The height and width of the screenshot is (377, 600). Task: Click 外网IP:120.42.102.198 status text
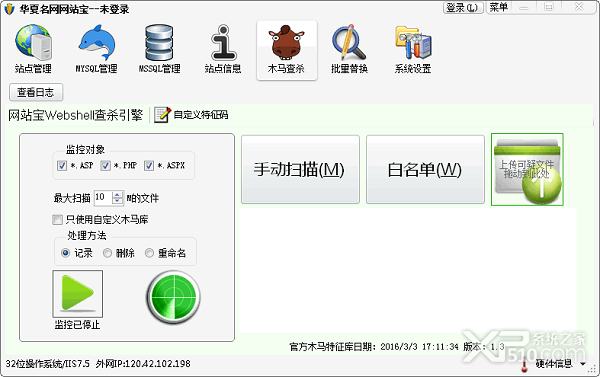143,364
